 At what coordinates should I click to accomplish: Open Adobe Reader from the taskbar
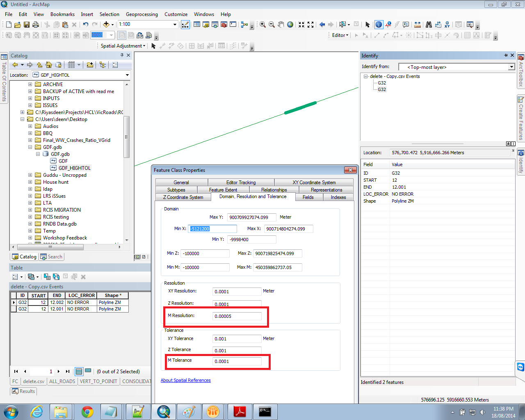[x=240, y=412]
